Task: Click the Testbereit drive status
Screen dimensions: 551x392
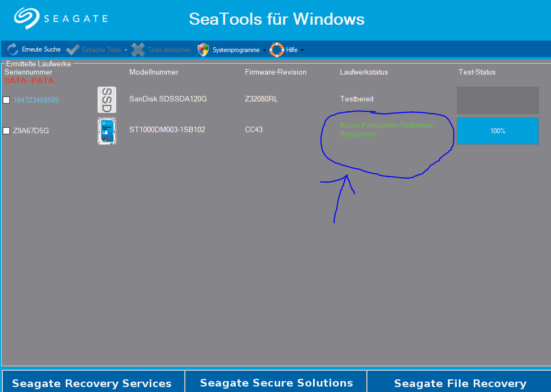Action: (x=357, y=99)
